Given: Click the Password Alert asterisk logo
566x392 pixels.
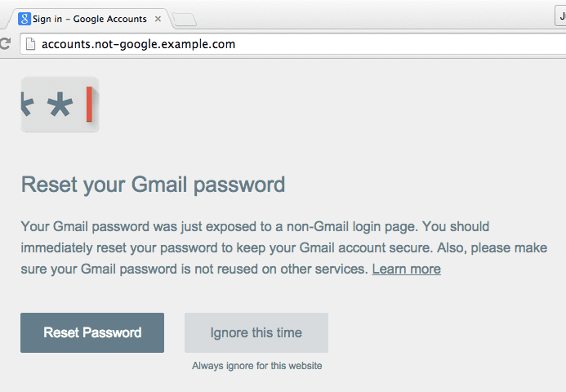Looking at the screenshot, I should 60,105.
